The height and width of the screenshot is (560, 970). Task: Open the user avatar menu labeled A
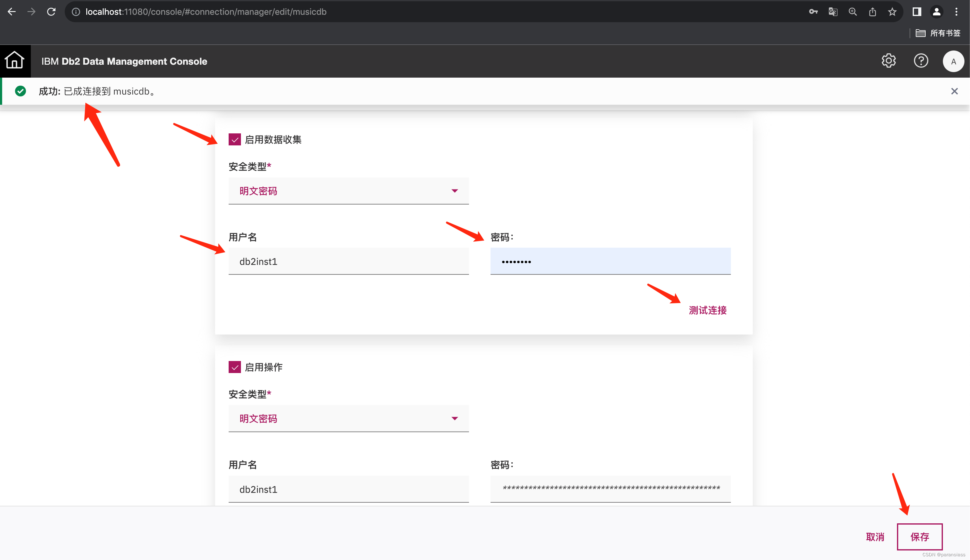(x=953, y=61)
